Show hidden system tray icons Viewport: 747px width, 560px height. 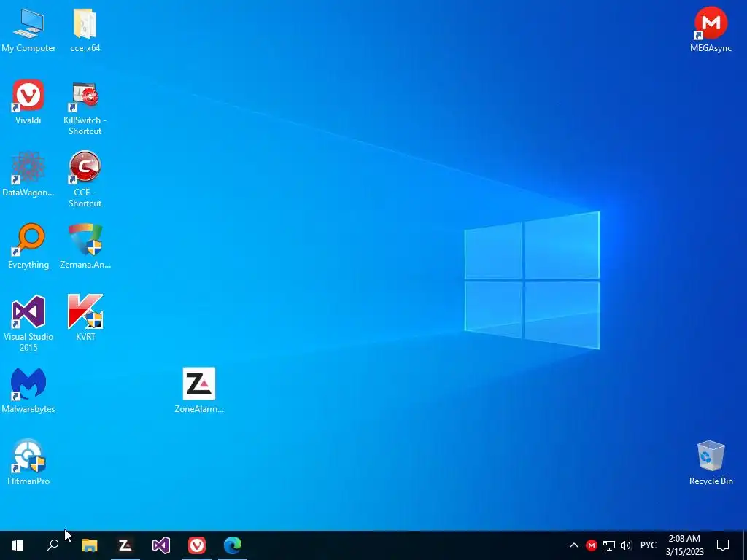[x=574, y=545]
